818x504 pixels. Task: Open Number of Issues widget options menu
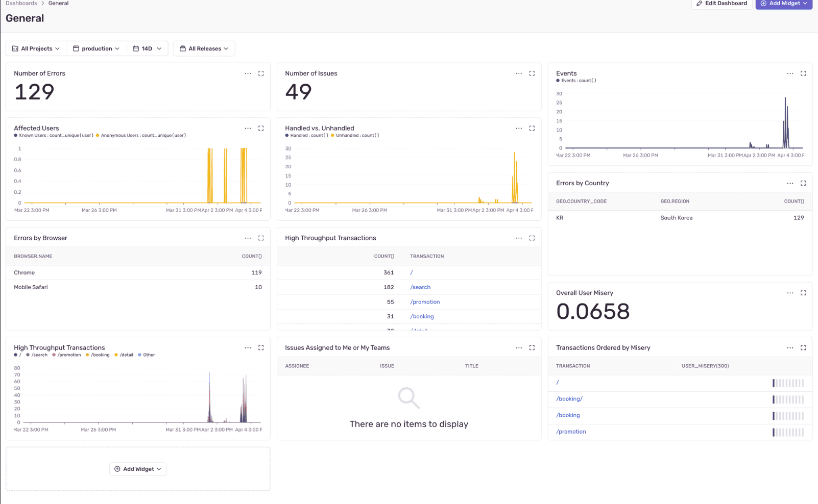pyautogui.click(x=519, y=73)
